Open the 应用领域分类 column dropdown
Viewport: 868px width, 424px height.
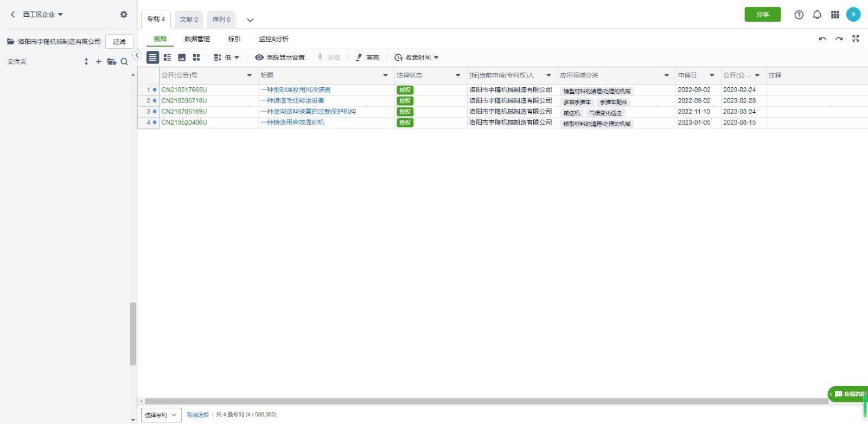point(667,75)
